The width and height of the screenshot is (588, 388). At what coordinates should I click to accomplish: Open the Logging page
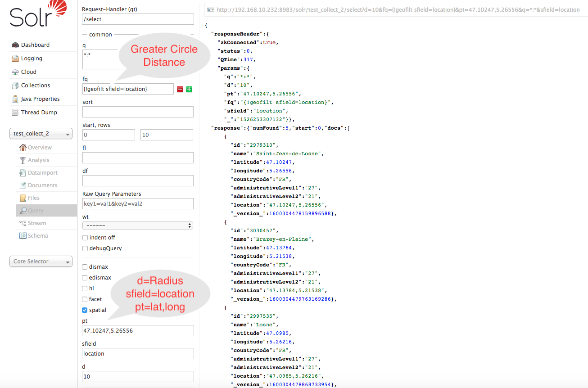(32, 59)
